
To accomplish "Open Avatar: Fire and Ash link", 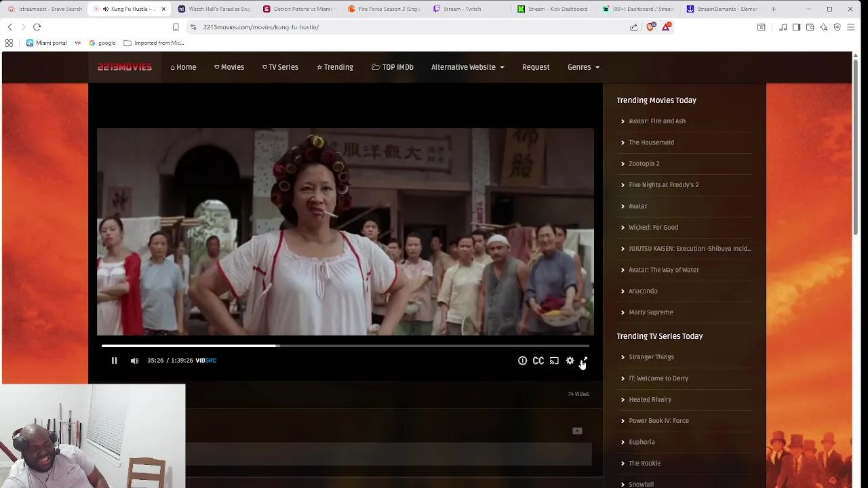I will coord(657,121).
